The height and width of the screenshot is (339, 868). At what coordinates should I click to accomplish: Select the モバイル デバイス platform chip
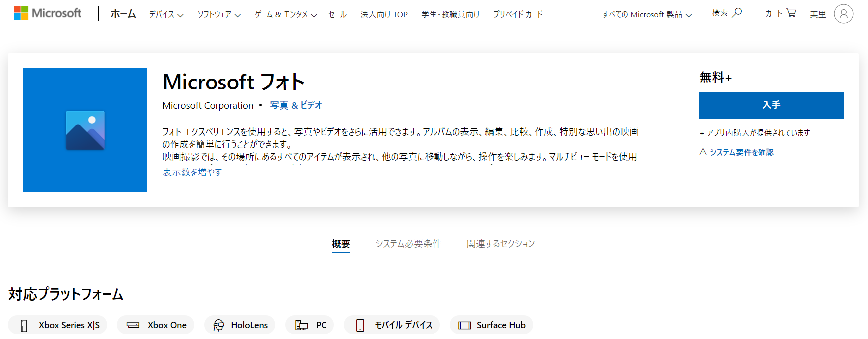pos(392,325)
